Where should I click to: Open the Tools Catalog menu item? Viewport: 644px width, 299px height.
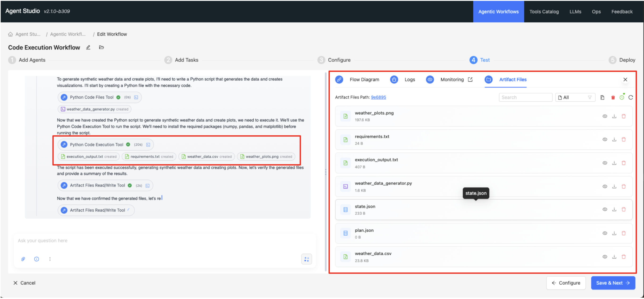point(544,12)
